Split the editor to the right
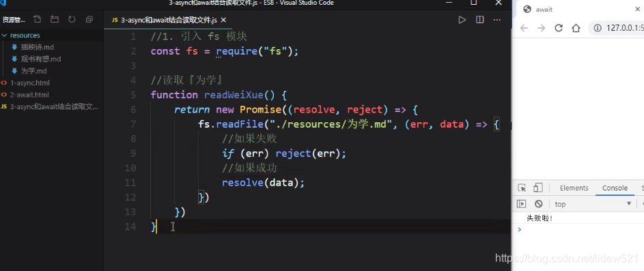This screenshot has height=271, width=644. pyautogui.click(x=479, y=20)
